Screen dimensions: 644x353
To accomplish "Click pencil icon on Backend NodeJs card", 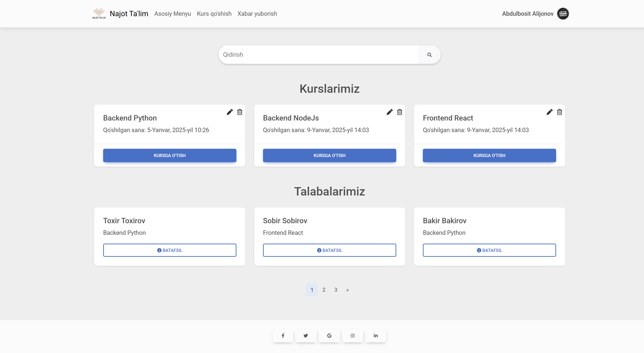I will click(x=389, y=112).
